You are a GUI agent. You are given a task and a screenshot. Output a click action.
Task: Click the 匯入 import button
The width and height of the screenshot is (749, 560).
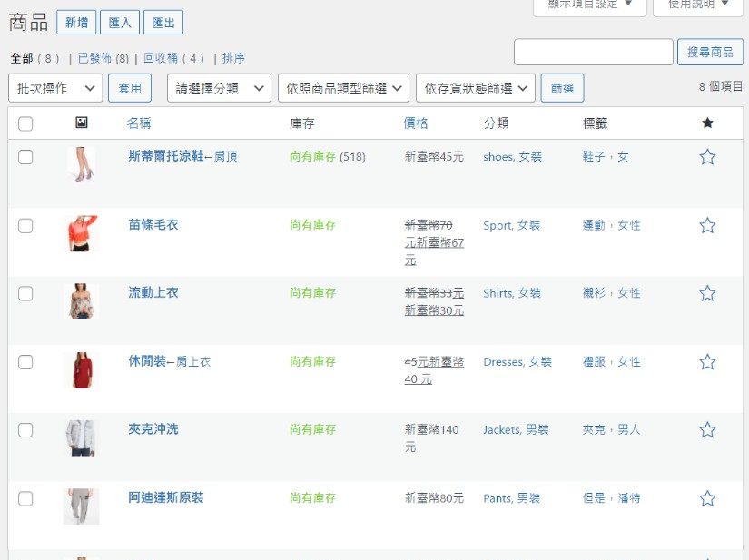[120, 23]
